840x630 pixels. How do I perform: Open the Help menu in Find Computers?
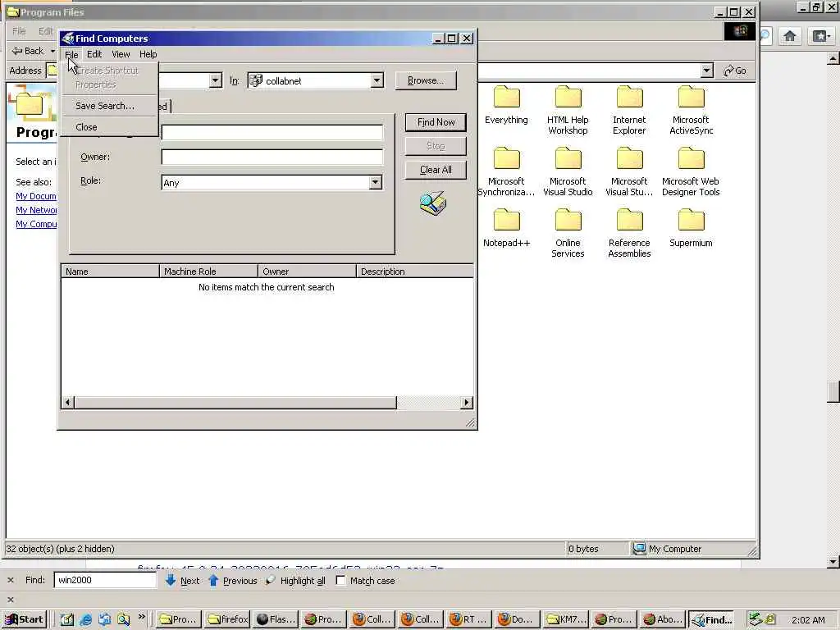point(148,54)
